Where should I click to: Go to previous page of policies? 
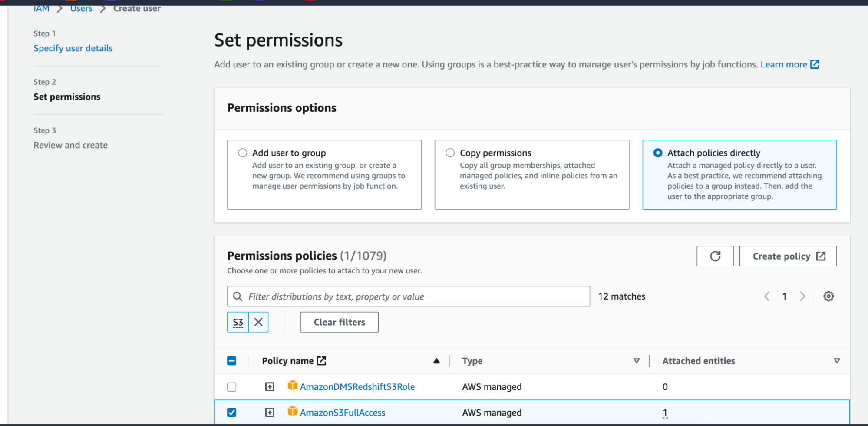(767, 296)
